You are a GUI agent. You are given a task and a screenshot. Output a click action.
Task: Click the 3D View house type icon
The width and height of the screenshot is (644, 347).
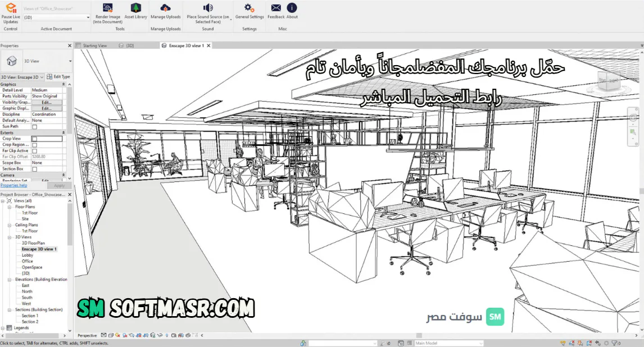(11, 61)
